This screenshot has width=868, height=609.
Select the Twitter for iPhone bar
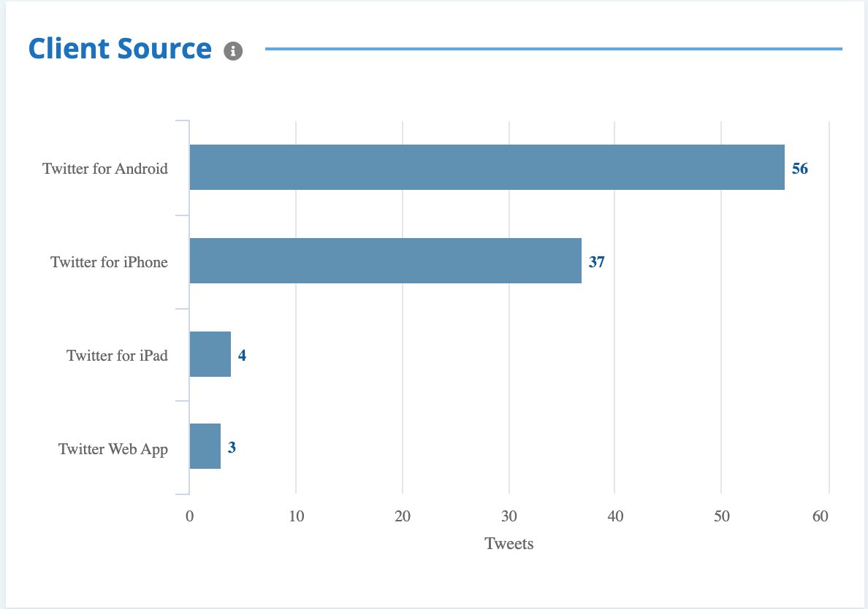384,262
